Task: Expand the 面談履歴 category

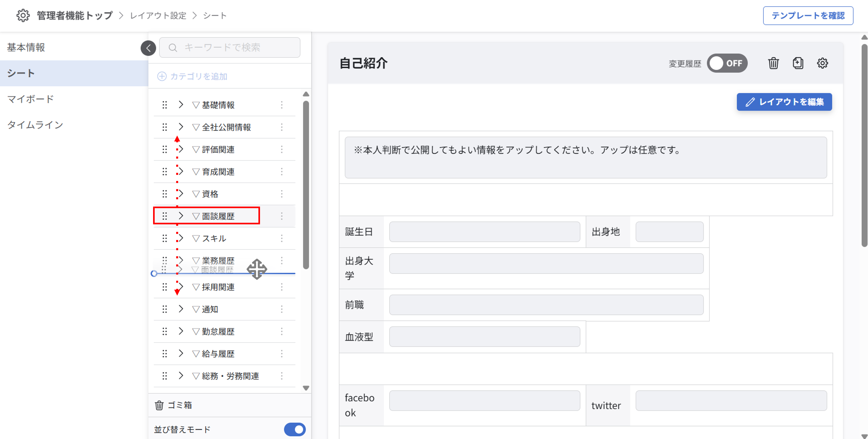Action: [181, 216]
